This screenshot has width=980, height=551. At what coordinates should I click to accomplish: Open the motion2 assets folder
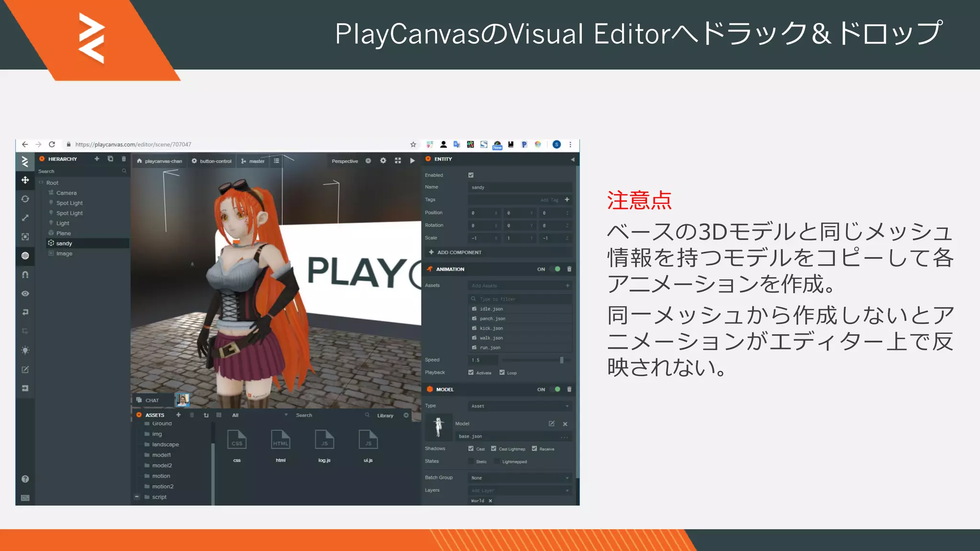(163, 486)
